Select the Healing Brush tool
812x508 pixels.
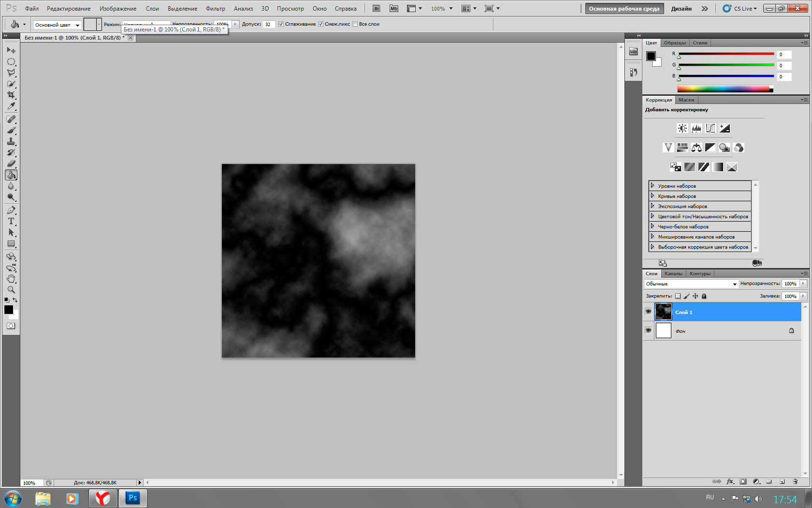(11, 119)
